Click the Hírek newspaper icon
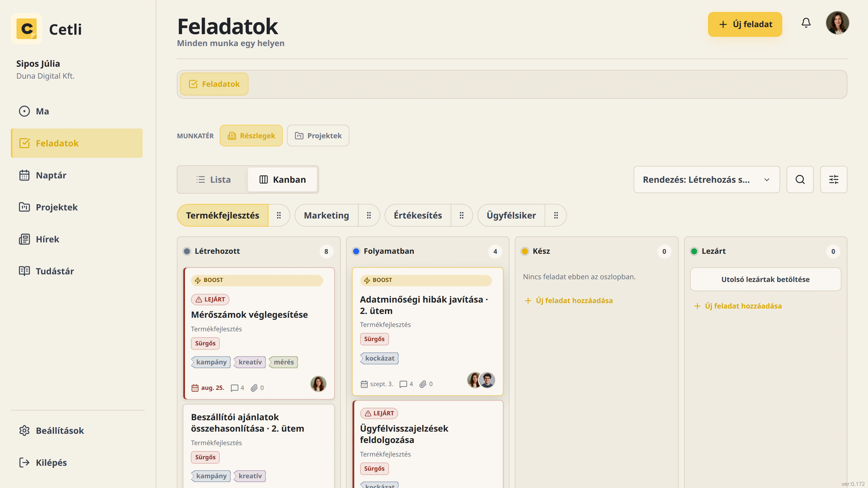This screenshot has height=488, width=868. point(24,239)
